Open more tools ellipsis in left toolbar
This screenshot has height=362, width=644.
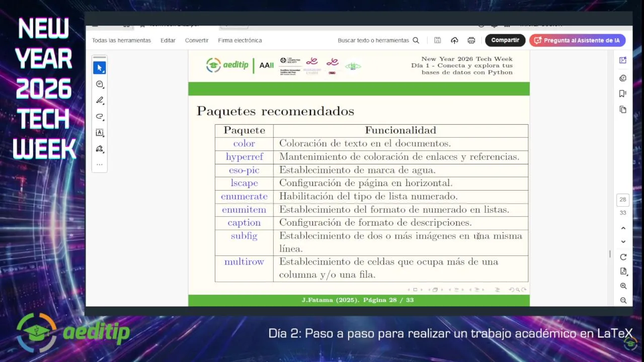point(100,164)
